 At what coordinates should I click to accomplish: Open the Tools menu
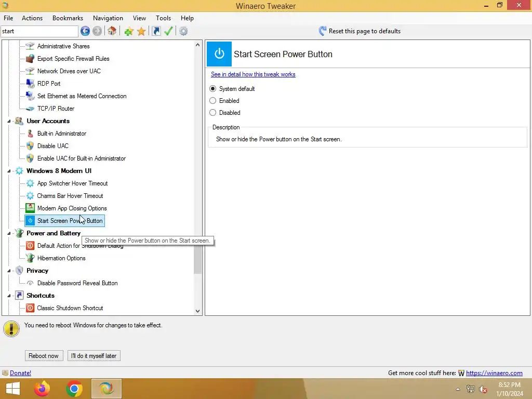[x=163, y=18]
